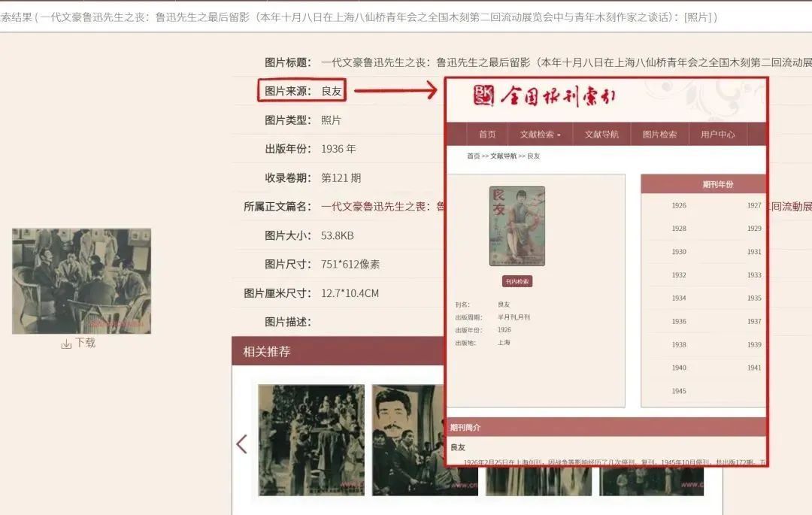812x515 pixels.
Task: Open the 良友 magazine cover image
Action: point(517,226)
